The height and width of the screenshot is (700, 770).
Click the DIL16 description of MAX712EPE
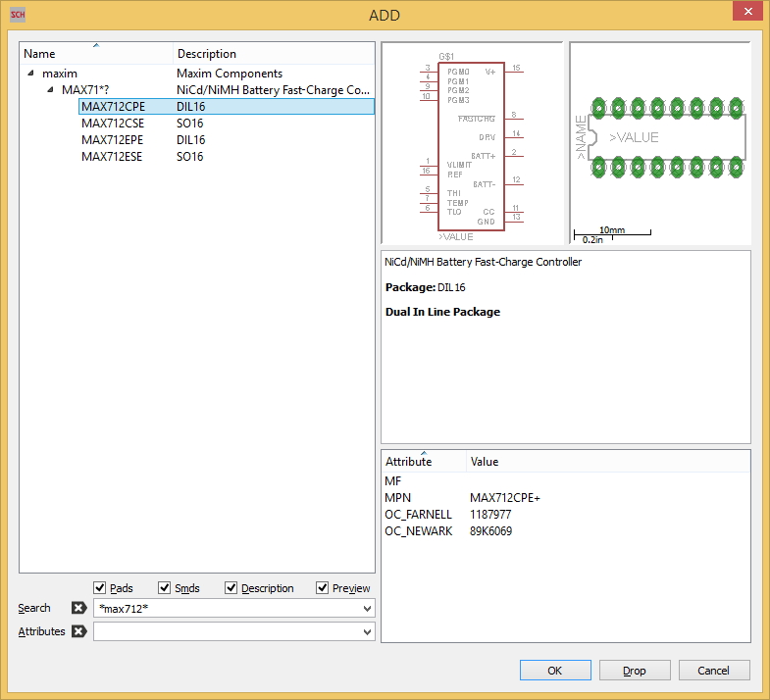click(x=190, y=140)
